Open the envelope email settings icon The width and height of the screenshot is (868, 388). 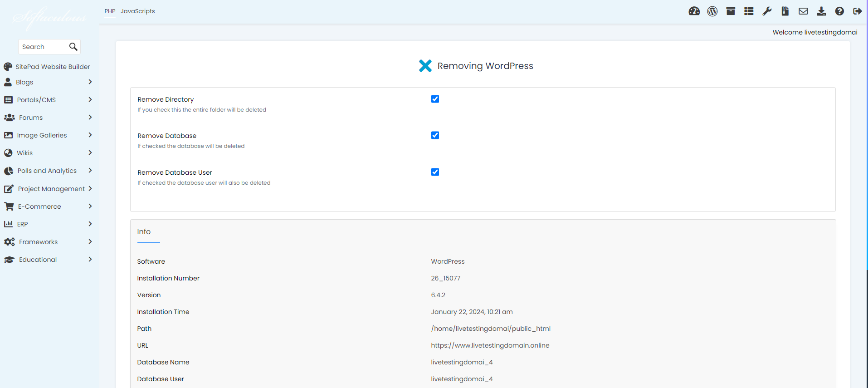tap(803, 11)
